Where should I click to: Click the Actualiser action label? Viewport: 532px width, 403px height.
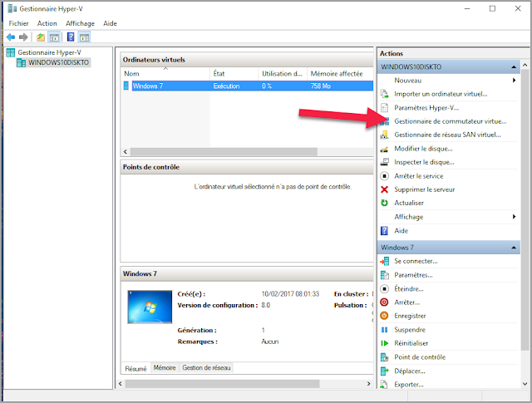pos(409,203)
